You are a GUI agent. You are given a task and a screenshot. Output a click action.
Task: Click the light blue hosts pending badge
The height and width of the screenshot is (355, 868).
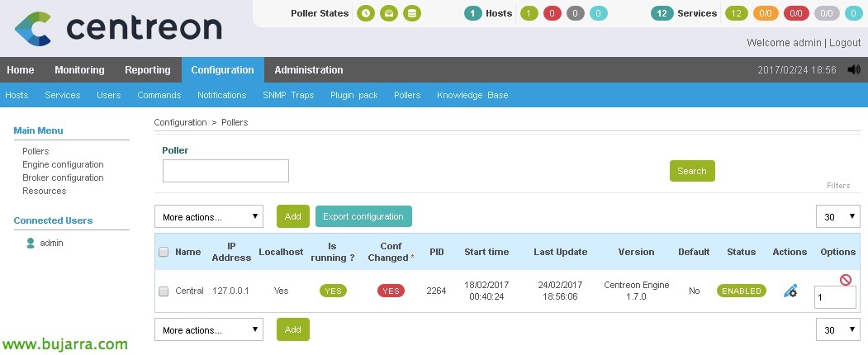coord(599,13)
